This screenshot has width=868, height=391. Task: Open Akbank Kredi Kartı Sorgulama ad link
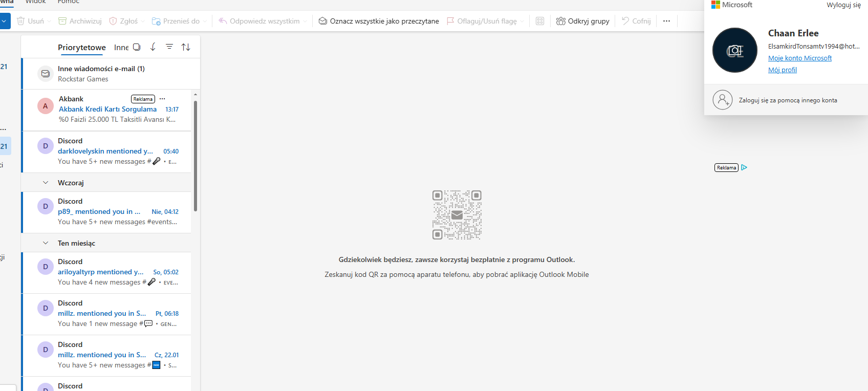(107, 109)
